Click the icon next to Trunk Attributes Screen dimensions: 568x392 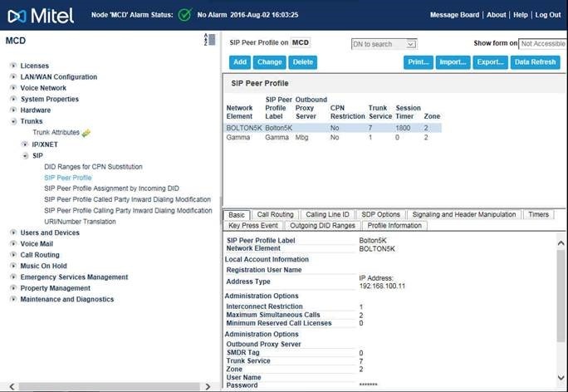tap(86, 134)
